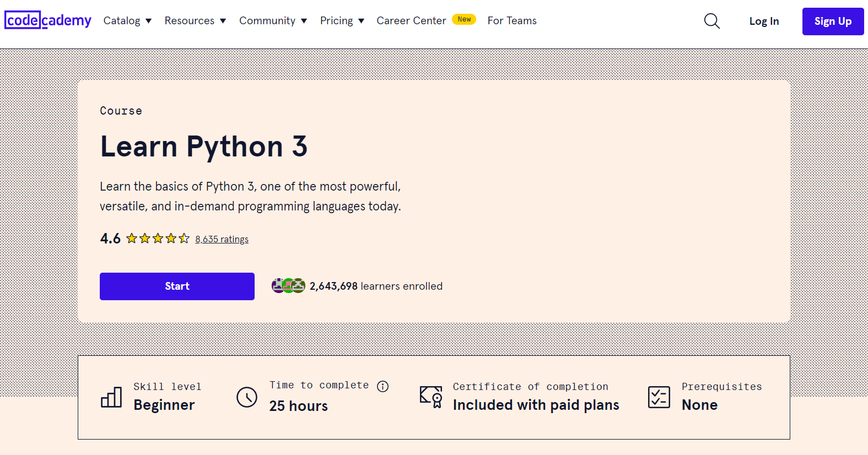The height and width of the screenshot is (455, 868).
Task: Click the Prerequisites checklist icon
Action: [x=659, y=397]
